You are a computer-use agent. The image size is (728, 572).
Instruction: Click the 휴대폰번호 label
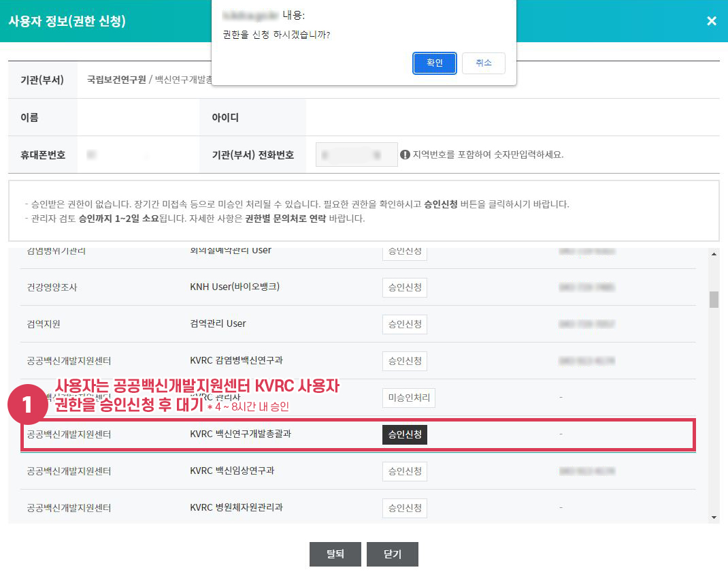[43, 155]
